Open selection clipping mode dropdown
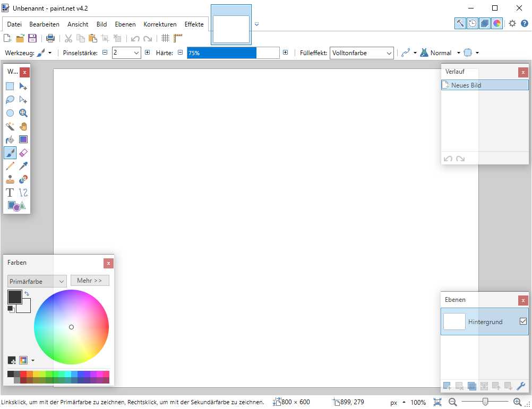 pyautogui.click(x=471, y=53)
